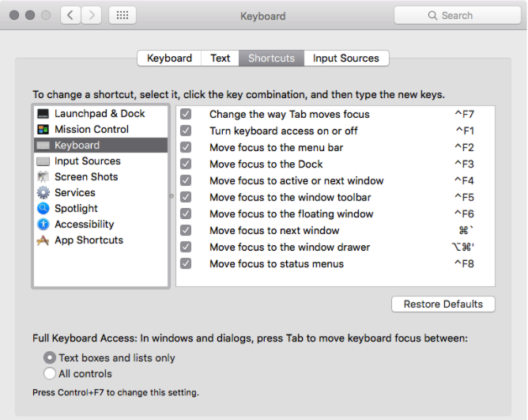Select Services in category list

click(x=100, y=192)
